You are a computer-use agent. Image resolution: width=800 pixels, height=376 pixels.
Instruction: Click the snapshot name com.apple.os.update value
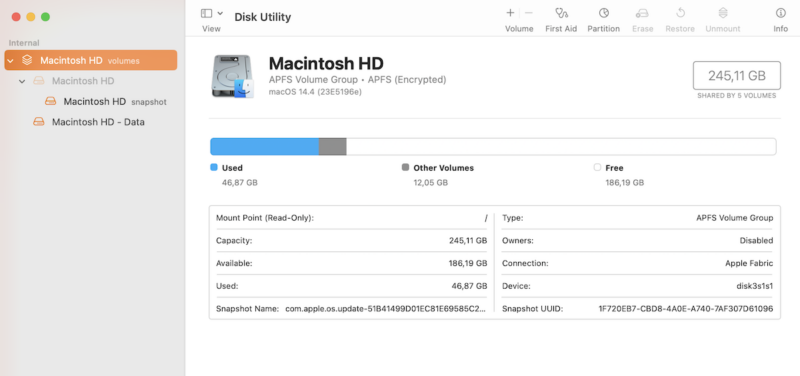[386, 309]
